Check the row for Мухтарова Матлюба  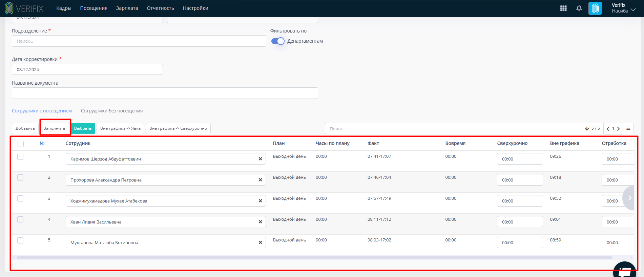pos(20,240)
